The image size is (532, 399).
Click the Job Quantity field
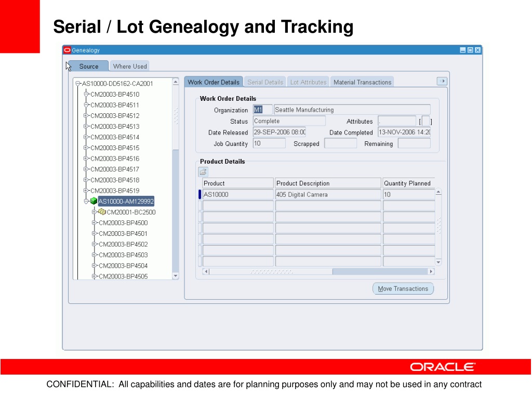tap(269, 143)
